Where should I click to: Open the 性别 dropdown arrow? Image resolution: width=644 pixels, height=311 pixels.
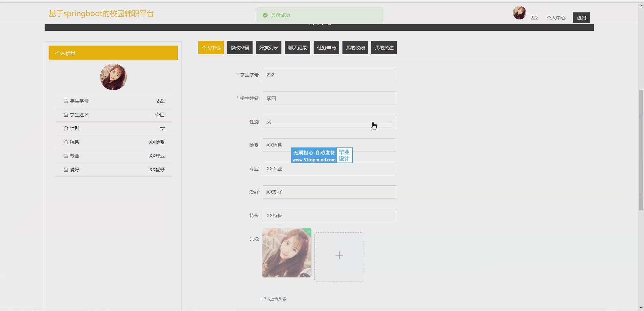tap(390, 122)
